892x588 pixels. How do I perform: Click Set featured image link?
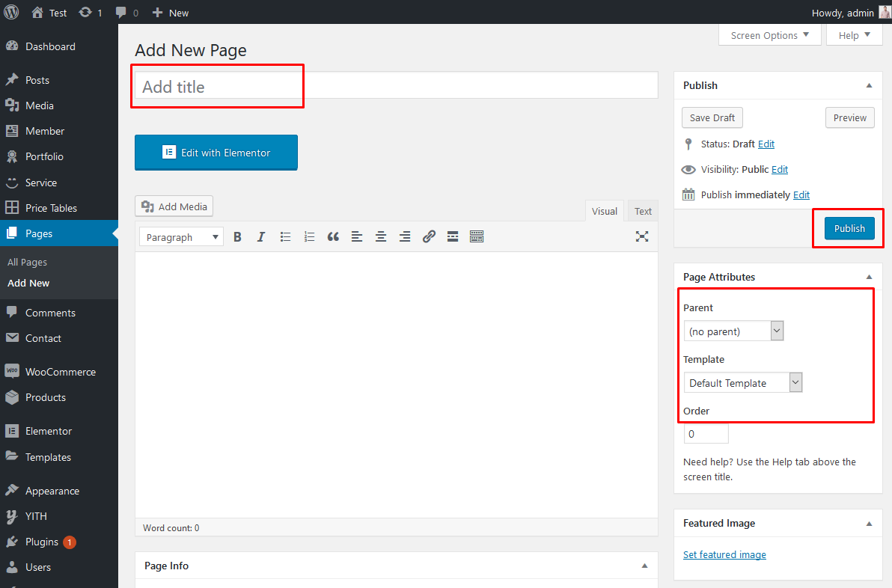coord(724,554)
